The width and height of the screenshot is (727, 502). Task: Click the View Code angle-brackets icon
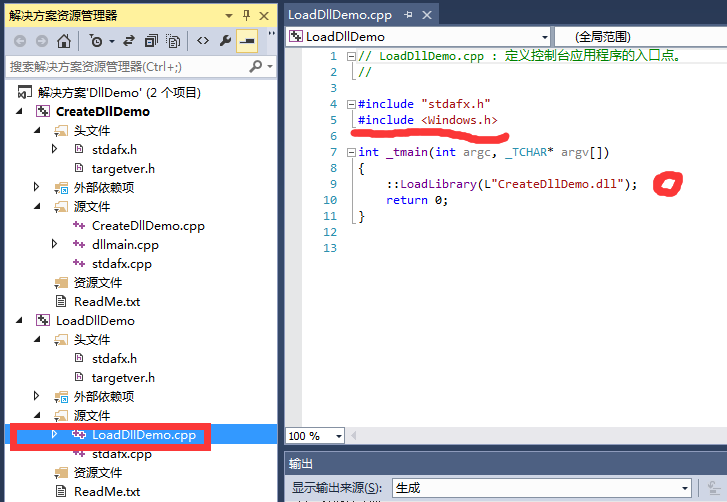pos(203,41)
